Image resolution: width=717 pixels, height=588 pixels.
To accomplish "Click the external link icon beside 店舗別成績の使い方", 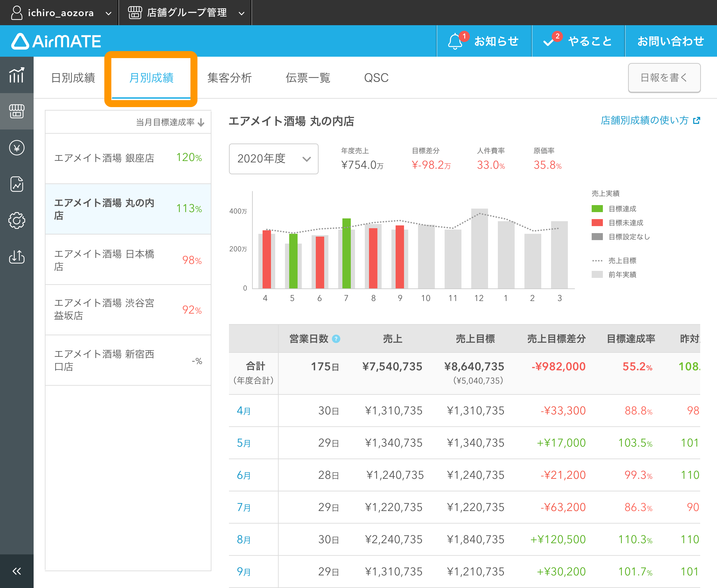I will click(x=696, y=121).
